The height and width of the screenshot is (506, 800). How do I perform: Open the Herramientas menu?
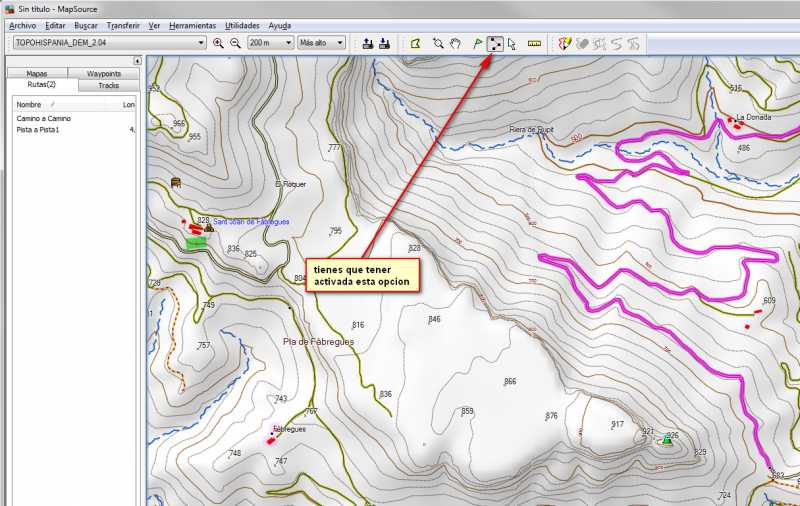[192, 25]
